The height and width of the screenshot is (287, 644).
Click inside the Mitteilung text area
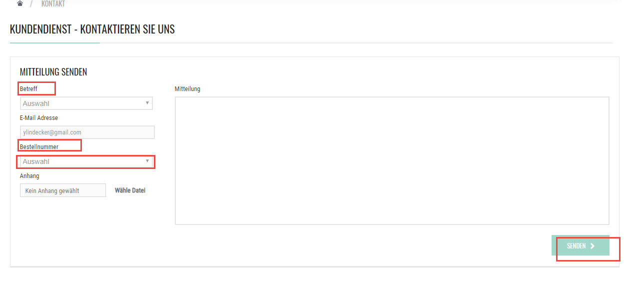(392, 160)
